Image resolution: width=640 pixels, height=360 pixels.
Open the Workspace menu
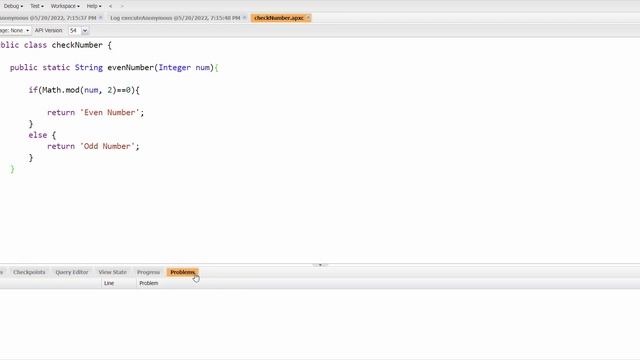[x=65, y=6]
